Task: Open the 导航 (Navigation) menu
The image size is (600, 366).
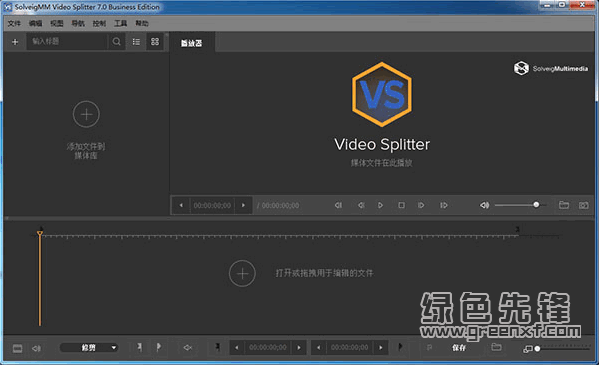Action: point(78,23)
